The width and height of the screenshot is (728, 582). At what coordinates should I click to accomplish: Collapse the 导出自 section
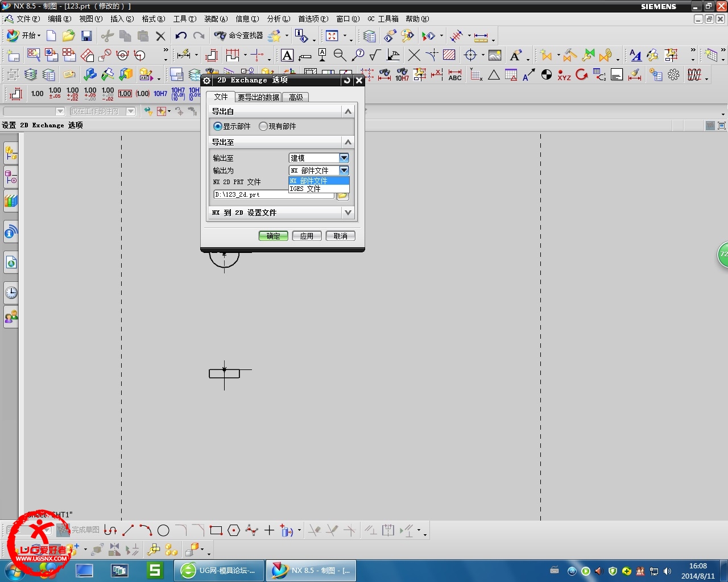point(348,111)
